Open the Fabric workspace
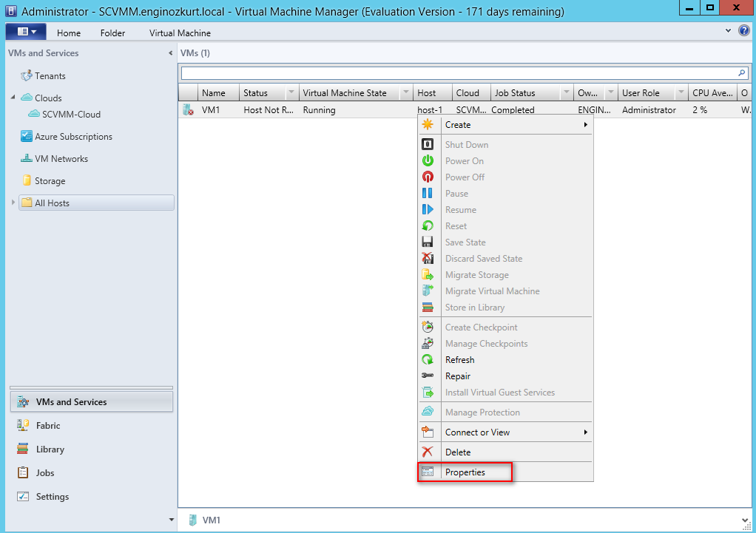 (x=92, y=425)
